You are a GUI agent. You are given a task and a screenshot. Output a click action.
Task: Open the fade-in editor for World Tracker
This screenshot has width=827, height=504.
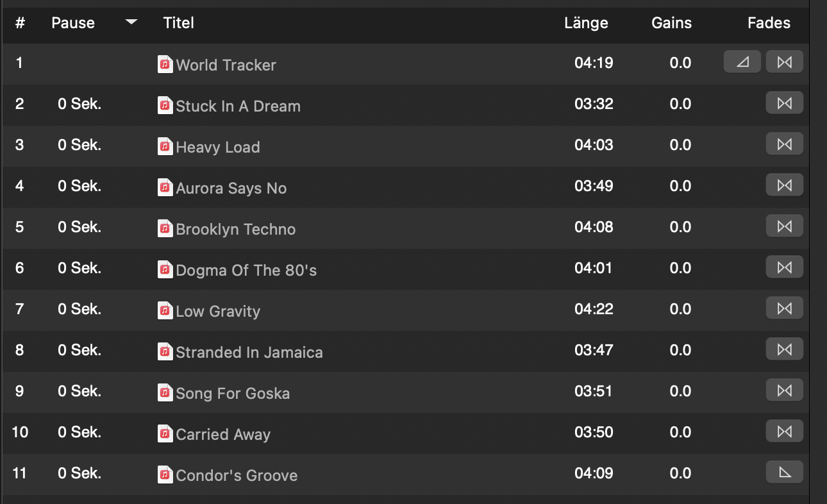pos(742,62)
